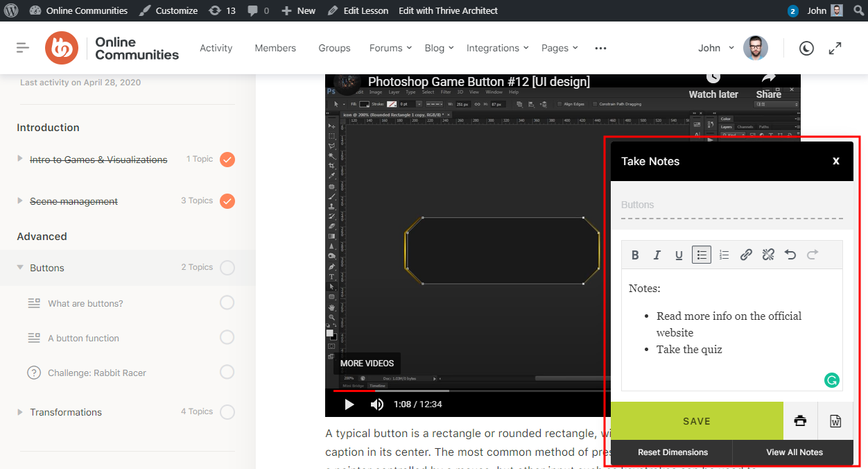Insert a hyperlink in the note

point(746,255)
